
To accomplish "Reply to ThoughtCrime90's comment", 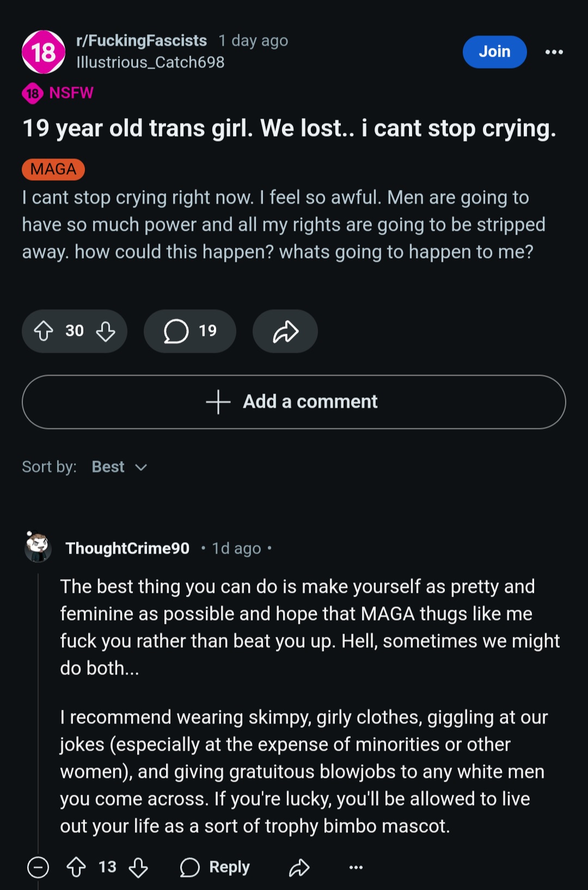I will pyautogui.click(x=216, y=867).
